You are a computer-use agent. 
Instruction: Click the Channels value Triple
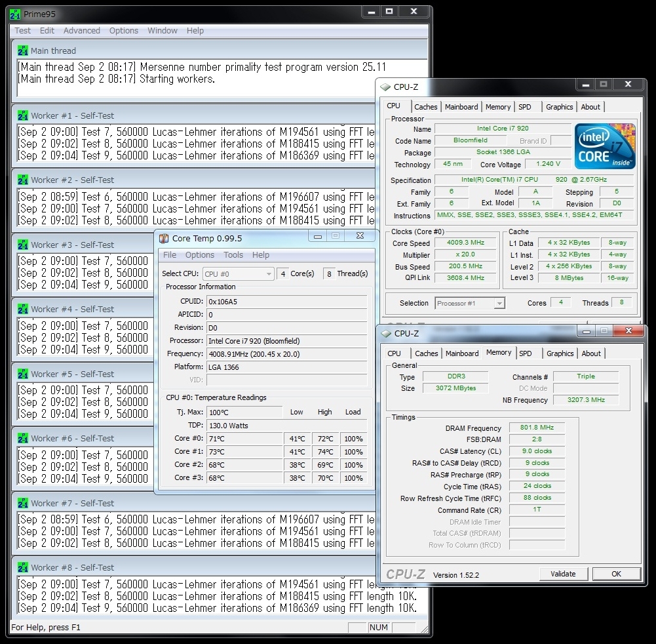(x=586, y=376)
